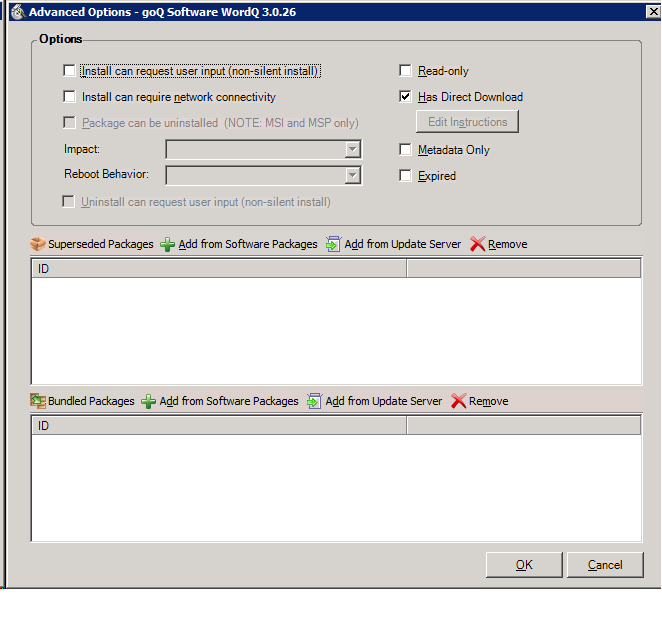This screenshot has width=662, height=622.
Task: Add superseded package from Software Packages
Action: (247, 244)
